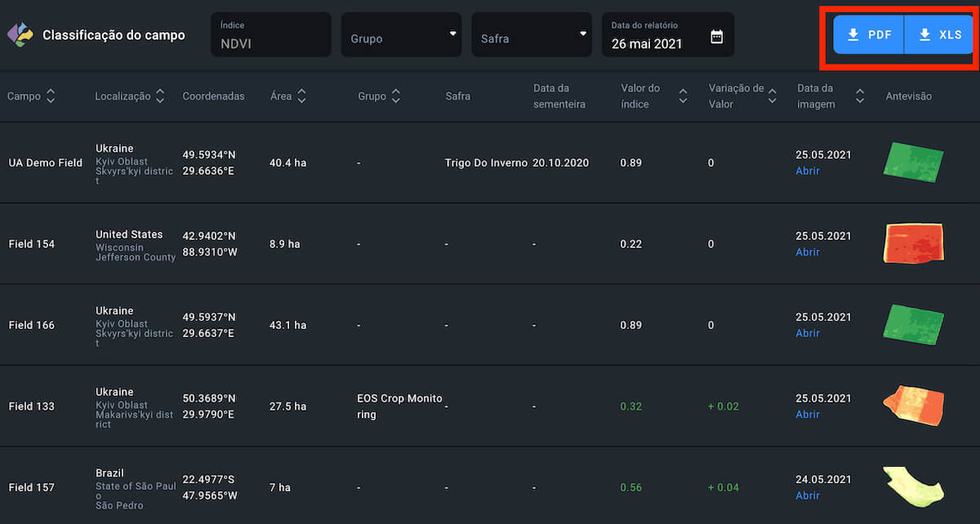Click the Índice NDVI selector field

[270, 35]
